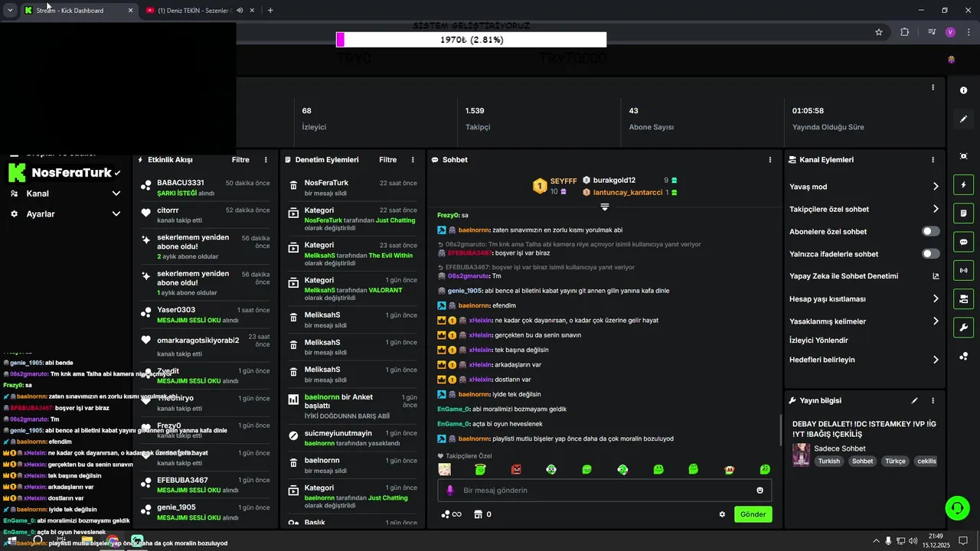Open three-dot menu of Yayın bilgisi panel
The image size is (980, 551).
(933, 400)
